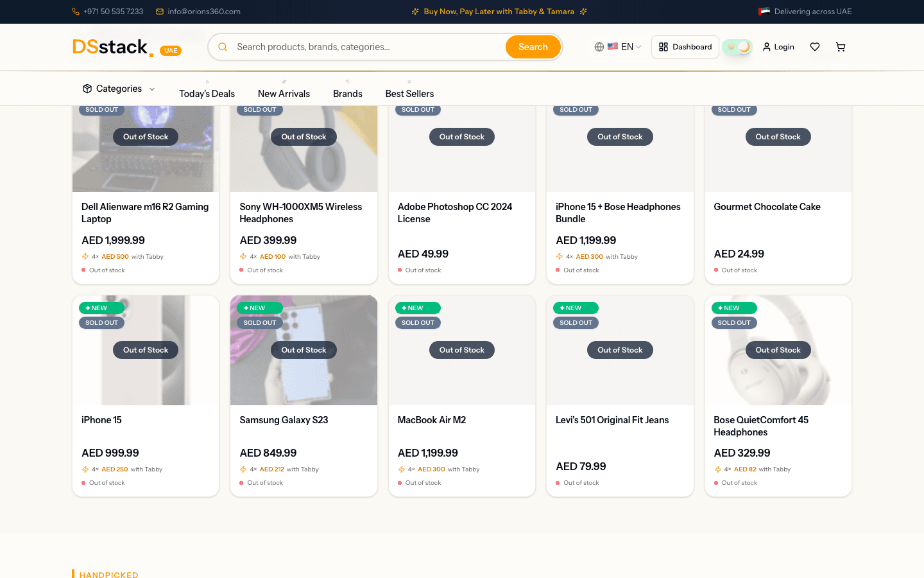The width and height of the screenshot is (924, 578).
Task: Open the Brands menu item
Action: (348, 94)
